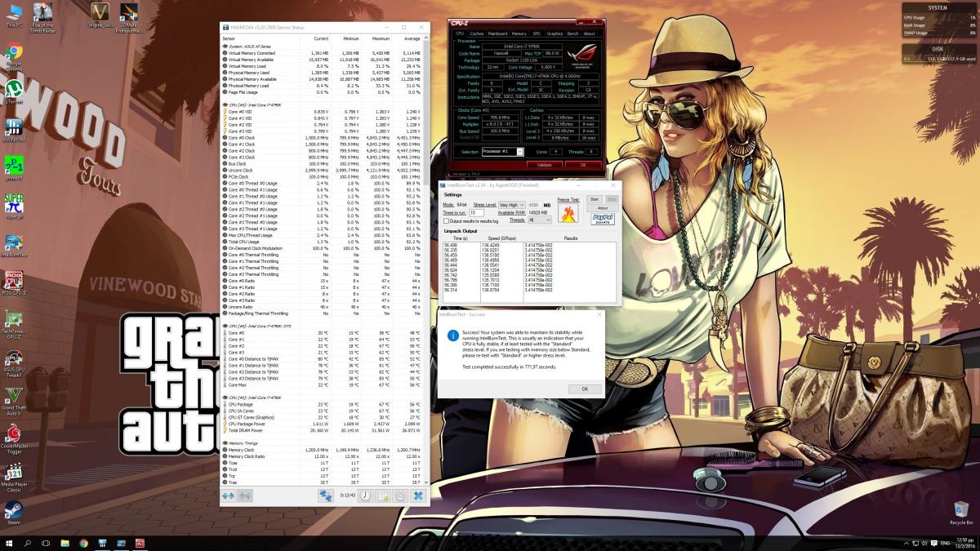Open the ROG CPU-Z desktop shortcut
The width and height of the screenshot is (980, 551).
(x=14, y=282)
